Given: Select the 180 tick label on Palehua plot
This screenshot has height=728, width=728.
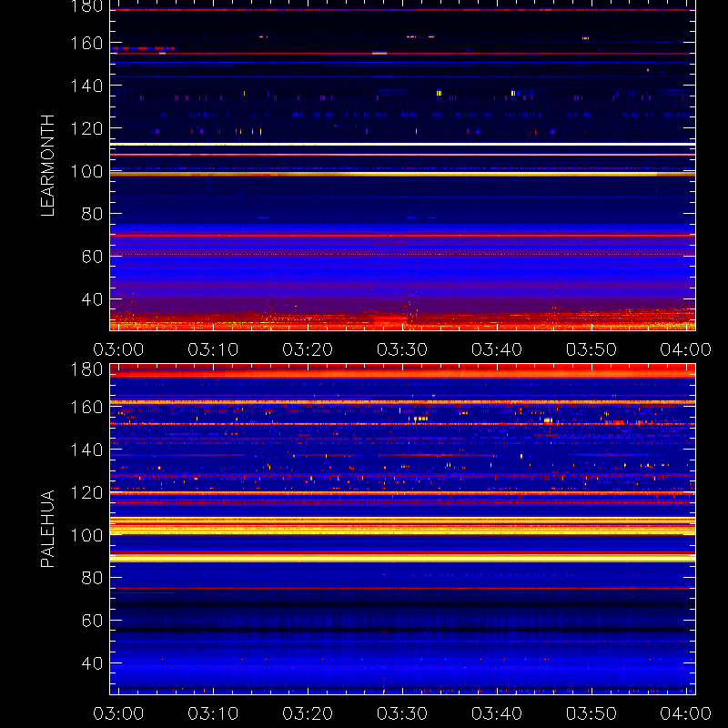Looking at the screenshot, I should point(86,369).
